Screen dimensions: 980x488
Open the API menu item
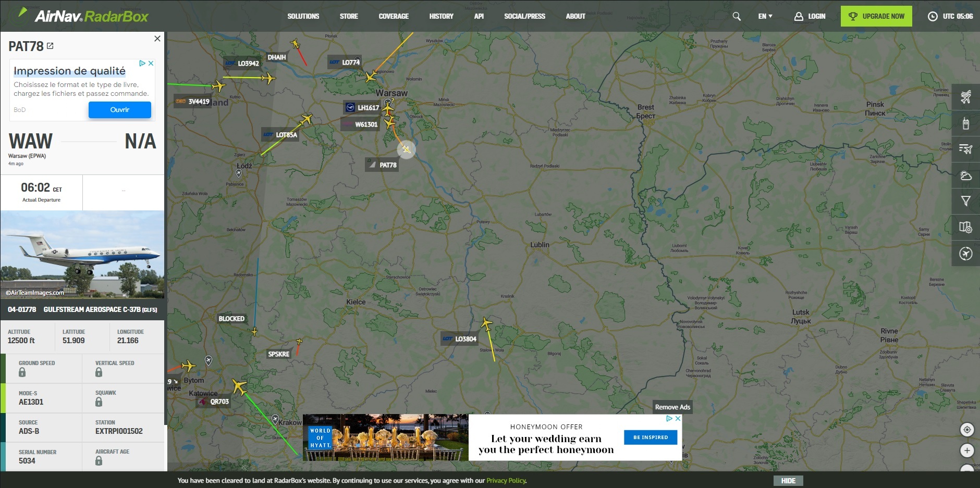tap(479, 16)
